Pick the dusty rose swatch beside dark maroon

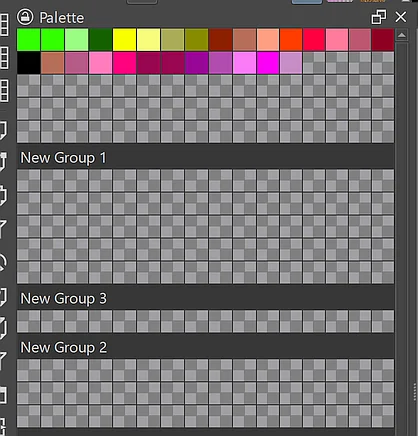pos(360,39)
